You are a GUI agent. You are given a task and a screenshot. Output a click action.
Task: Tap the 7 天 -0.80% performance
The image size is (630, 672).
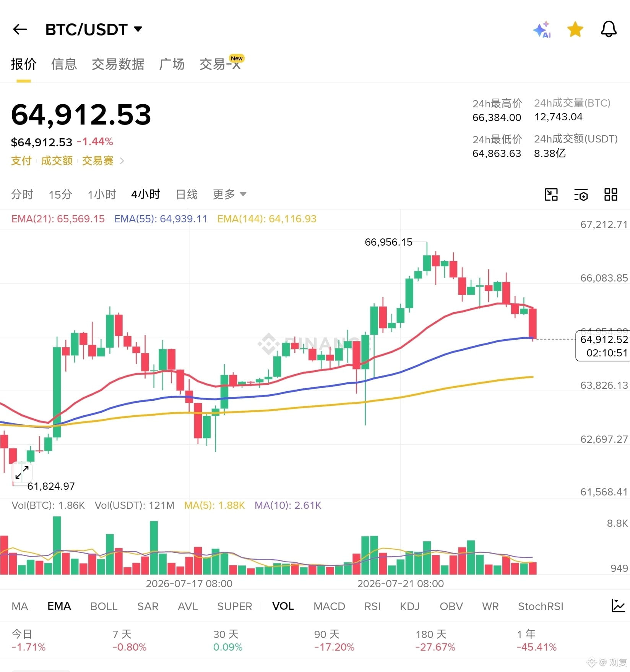tap(130, 640)
